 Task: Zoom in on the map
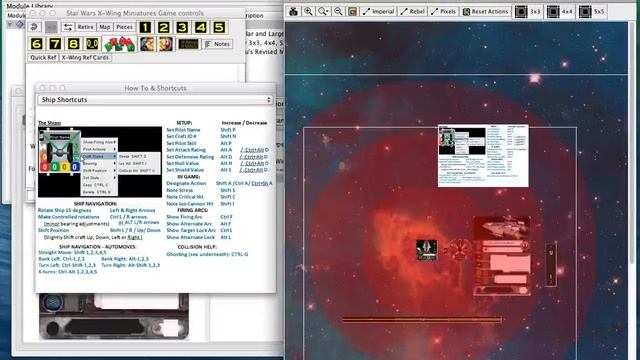pos(308,11)
